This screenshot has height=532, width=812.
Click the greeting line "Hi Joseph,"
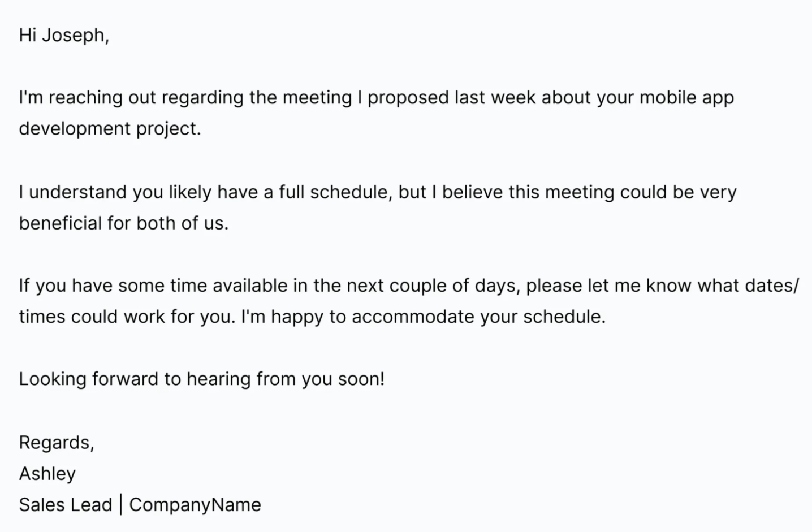(64, 36)
